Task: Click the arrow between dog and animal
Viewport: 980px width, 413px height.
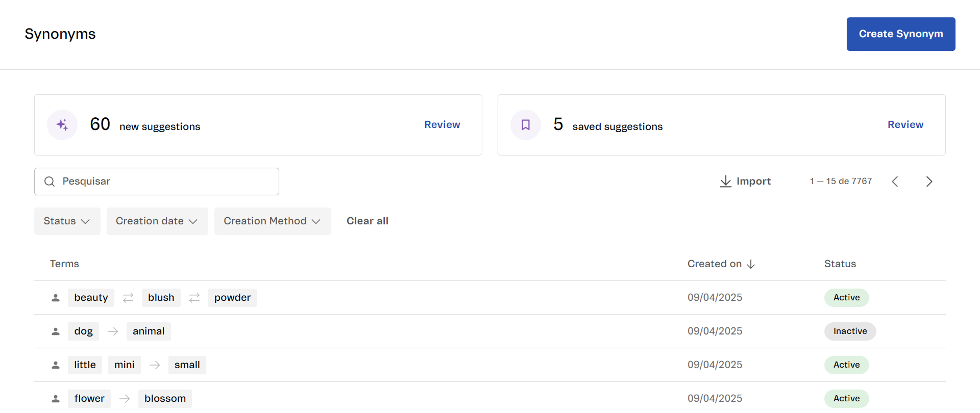Action: click(113, 331)
